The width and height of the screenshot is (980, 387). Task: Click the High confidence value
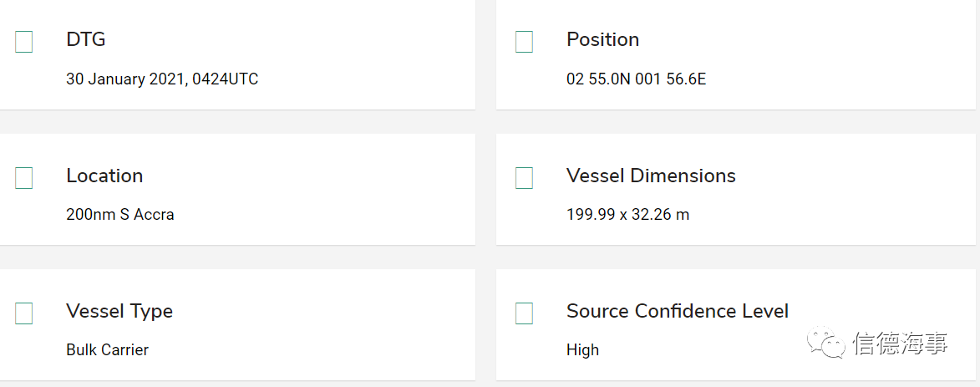(x=582, y=350)
